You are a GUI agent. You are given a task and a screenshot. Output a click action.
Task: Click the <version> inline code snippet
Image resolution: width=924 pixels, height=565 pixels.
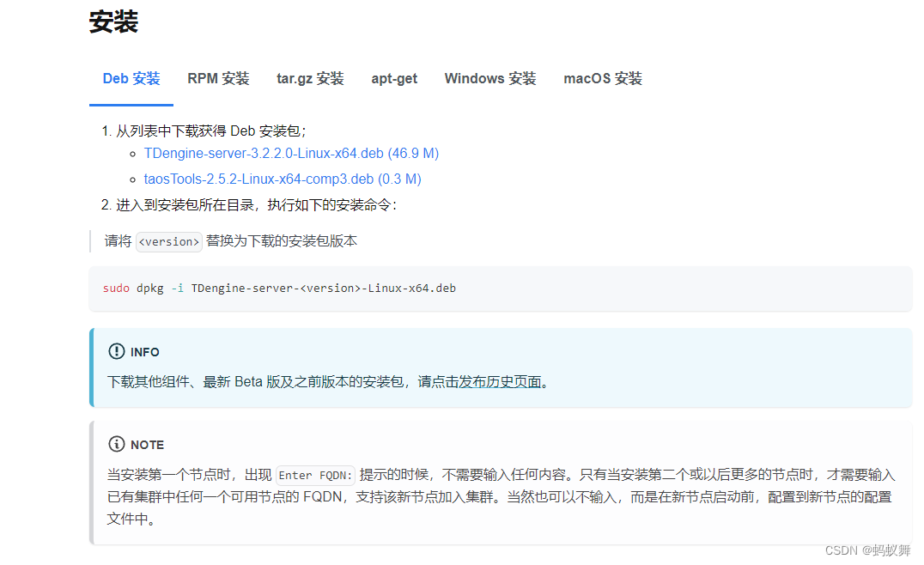click(x=168, y=241)
